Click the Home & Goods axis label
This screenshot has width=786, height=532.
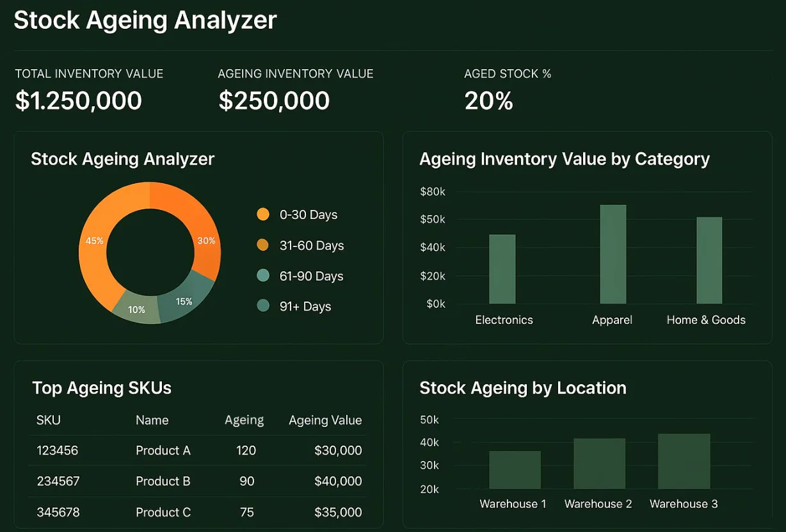pos(706,320)
